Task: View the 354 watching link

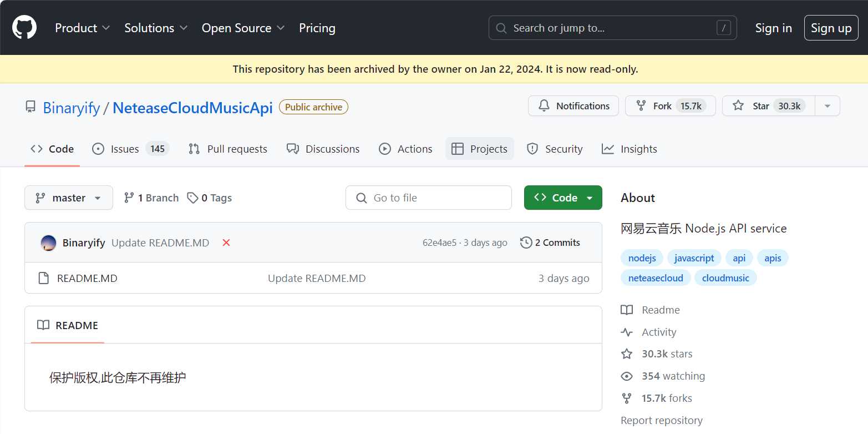Action: pos(663,376)
